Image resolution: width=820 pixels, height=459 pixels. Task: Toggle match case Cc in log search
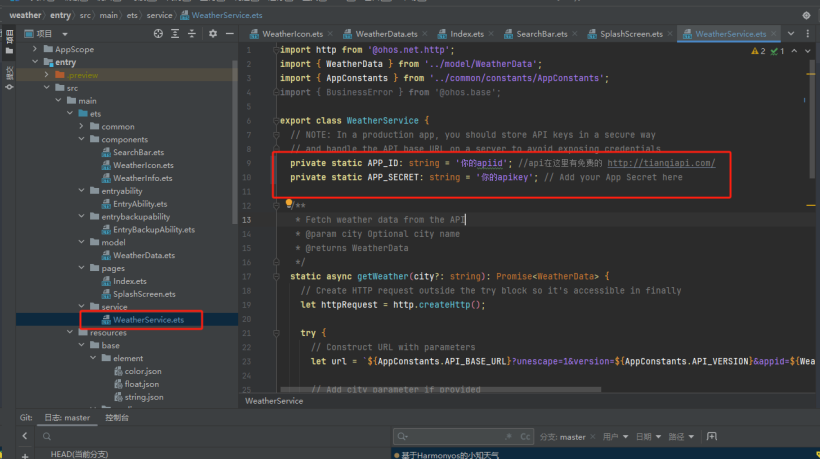click(x=525, y=437)
